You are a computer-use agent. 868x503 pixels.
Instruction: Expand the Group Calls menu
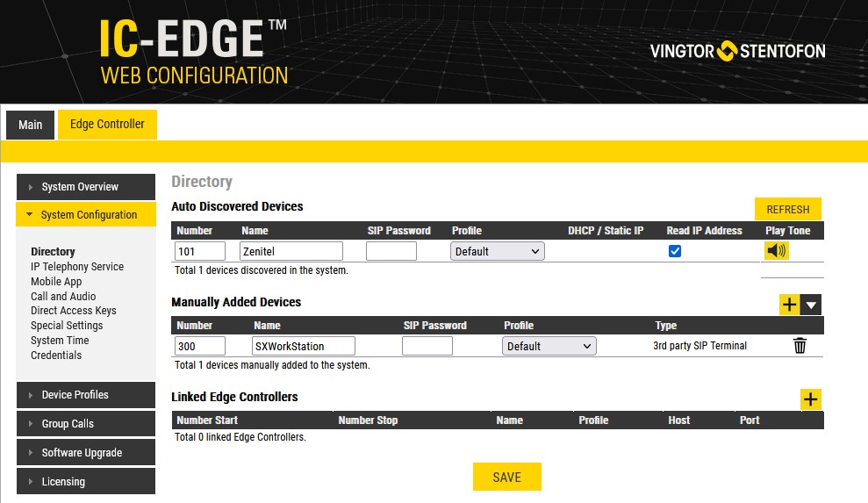pos(85,424)
